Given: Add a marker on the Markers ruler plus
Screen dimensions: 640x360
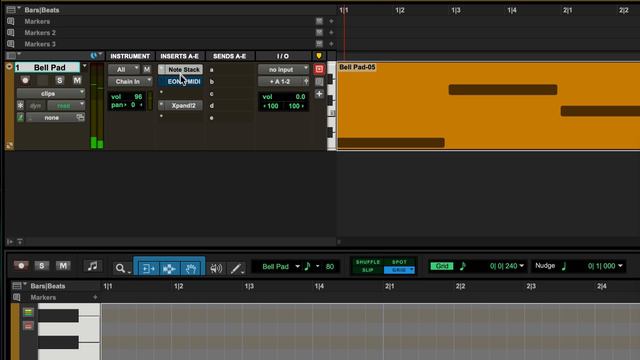Looking at the screenshot, I should pyautogui.click(x=331, y=21).
